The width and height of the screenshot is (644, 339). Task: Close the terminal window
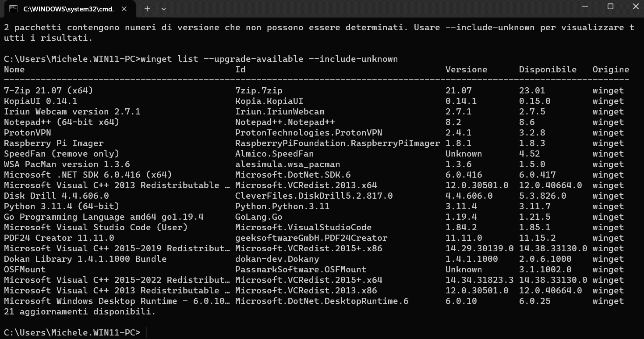pyautogui.click(x=634, y=7)
